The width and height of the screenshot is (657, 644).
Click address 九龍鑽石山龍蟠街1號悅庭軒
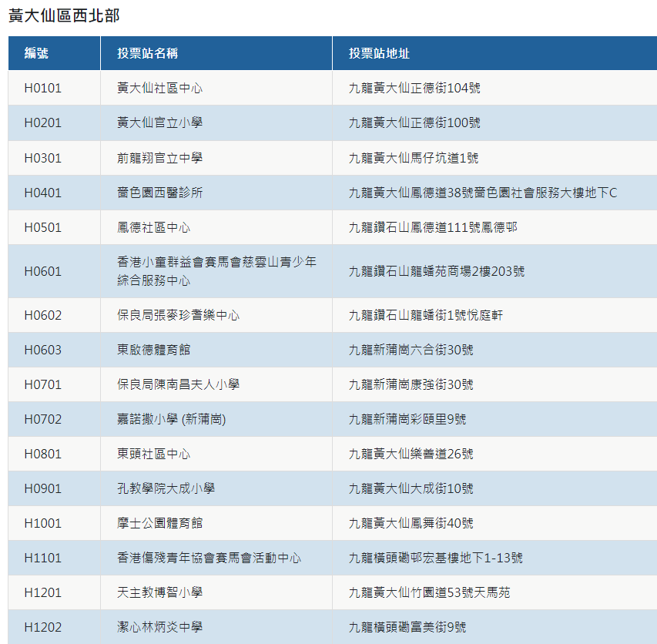(x=425, y=315)
